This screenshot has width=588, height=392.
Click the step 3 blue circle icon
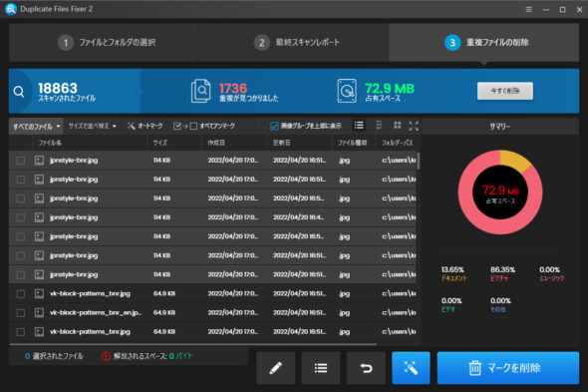click(x=452, y=43)
